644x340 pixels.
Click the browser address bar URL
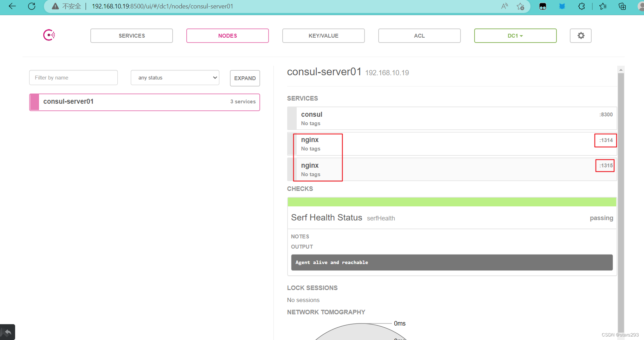162,6
